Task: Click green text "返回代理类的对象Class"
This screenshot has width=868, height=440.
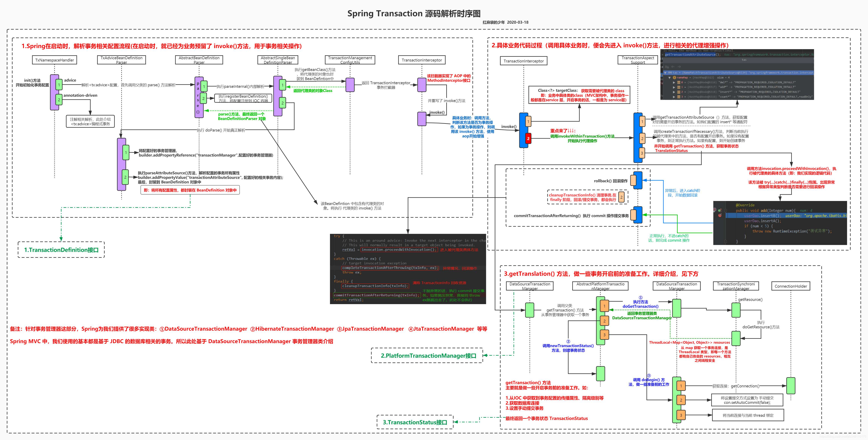Action: (x=313, y=91)
